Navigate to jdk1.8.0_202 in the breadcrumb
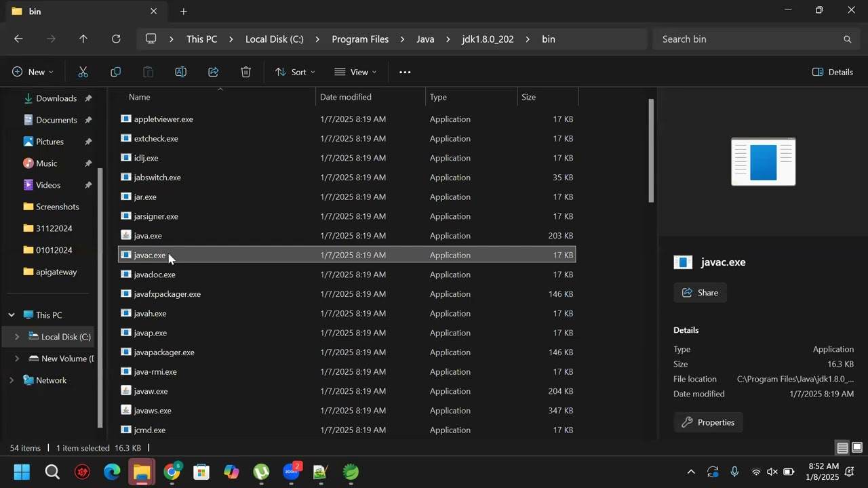 [x=488, y=39]
